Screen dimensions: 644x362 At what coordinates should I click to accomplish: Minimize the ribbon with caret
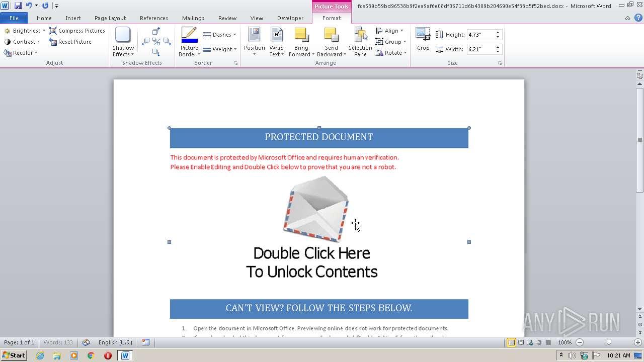[627, 18]
